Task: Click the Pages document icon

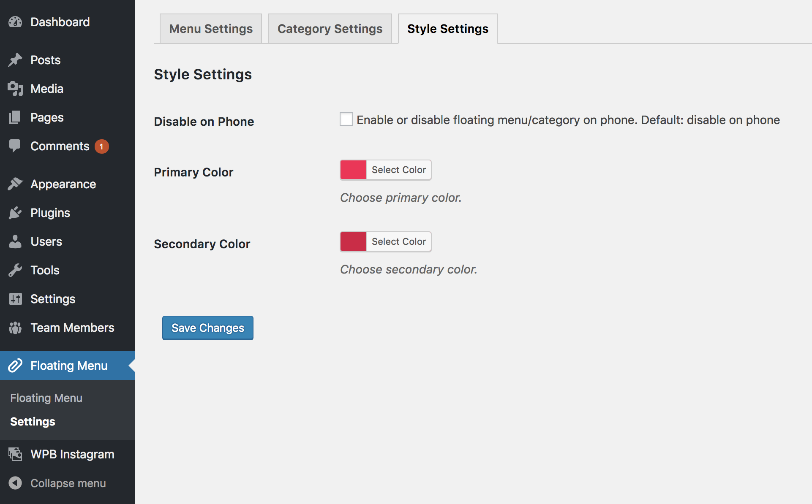Action: pyautogui.click(x=15, y=117)
